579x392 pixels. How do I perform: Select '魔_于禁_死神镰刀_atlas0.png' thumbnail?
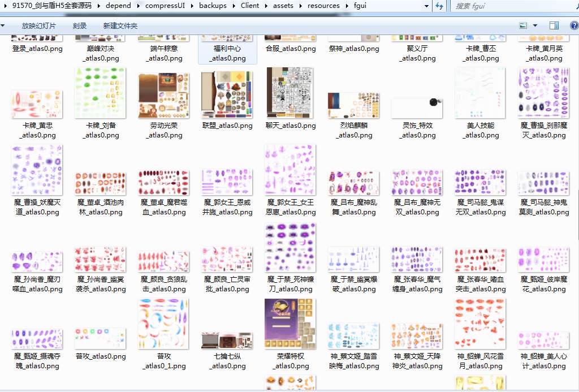click(x=290, y=247)
